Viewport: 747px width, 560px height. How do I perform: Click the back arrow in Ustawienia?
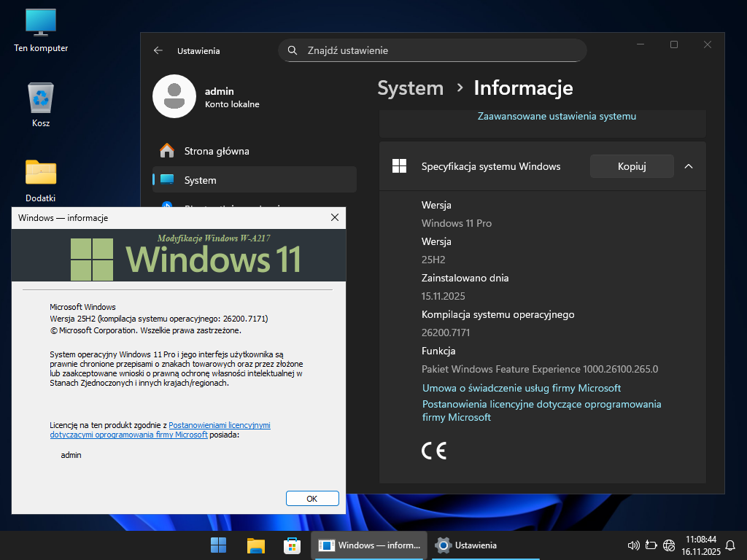coord(158,51)
